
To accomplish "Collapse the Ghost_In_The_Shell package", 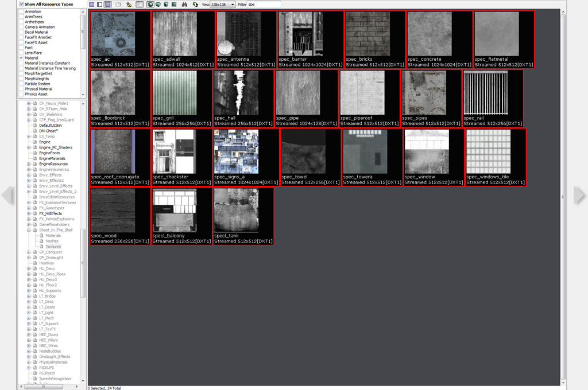I will tap(29, 230).
